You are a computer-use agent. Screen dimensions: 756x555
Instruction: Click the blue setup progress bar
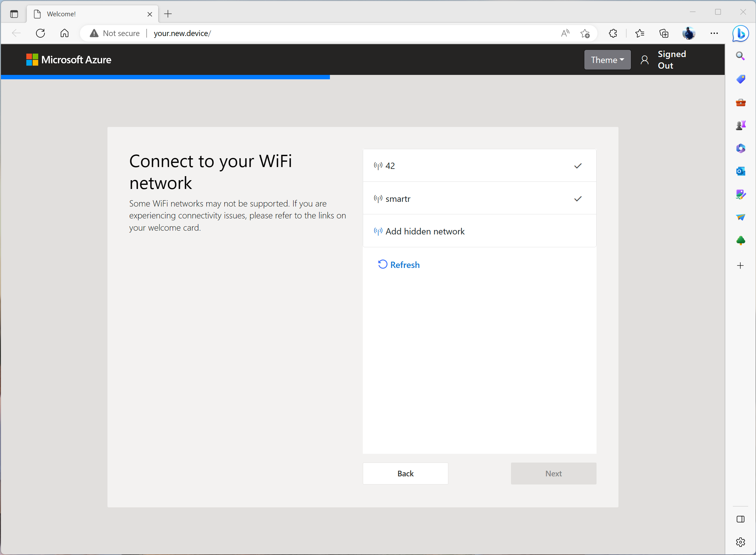[x=165, y=77]
